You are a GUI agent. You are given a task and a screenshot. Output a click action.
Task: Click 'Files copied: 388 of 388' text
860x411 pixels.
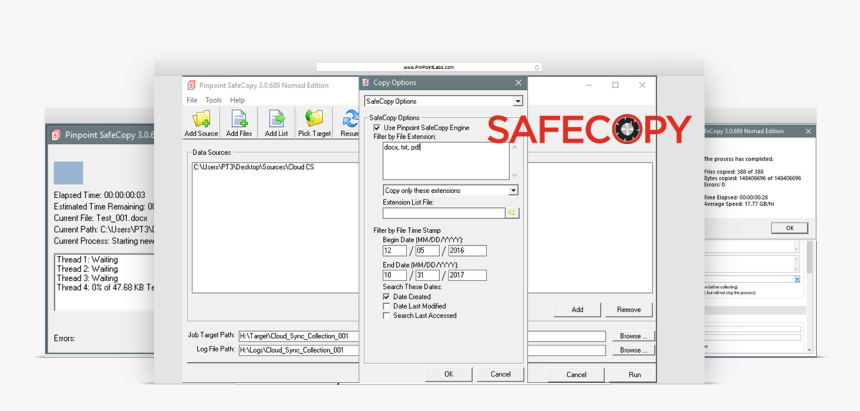[734, 172]
